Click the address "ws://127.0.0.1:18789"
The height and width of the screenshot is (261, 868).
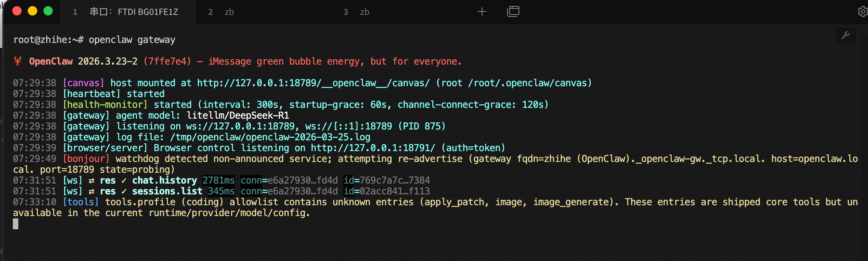tap(240, 126)
